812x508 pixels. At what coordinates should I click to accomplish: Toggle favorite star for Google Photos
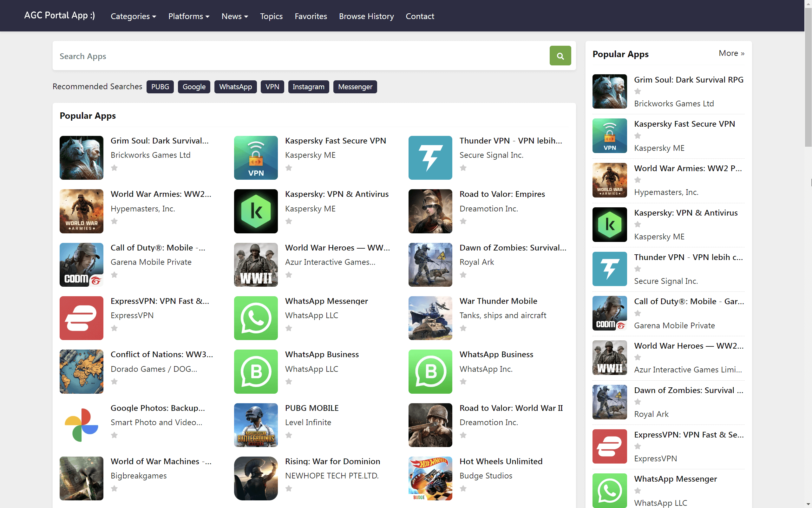pos(115,435)
